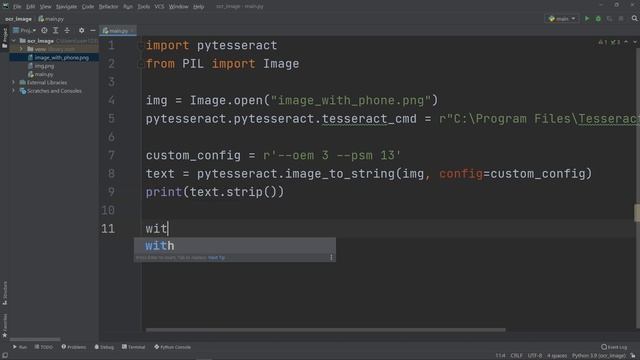
Task: Toggle the Structure tool window stripe button
Action: [5, 293]
